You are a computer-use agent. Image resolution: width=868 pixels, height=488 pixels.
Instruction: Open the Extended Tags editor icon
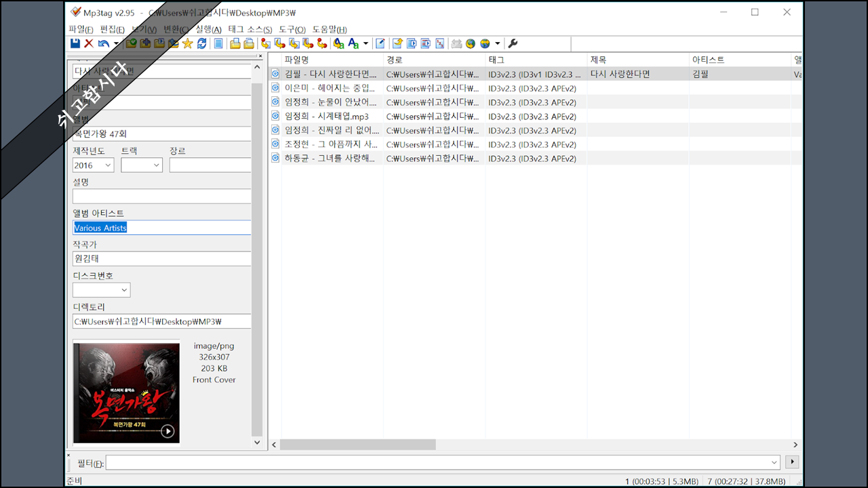click(380, 43)
